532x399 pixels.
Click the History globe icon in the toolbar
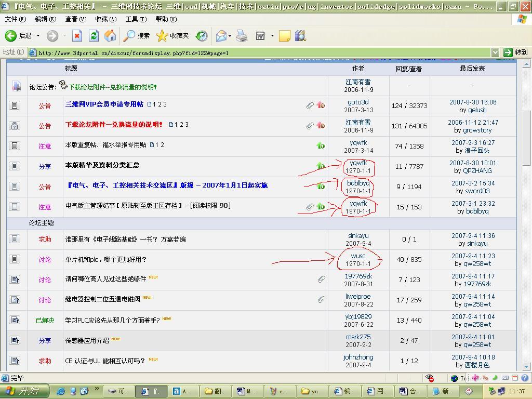[201, 36]
